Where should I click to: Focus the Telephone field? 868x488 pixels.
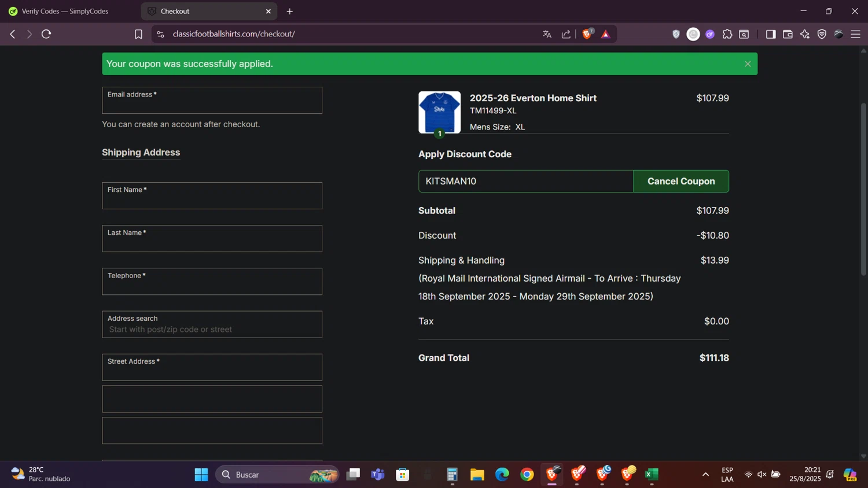pos(212,281)
